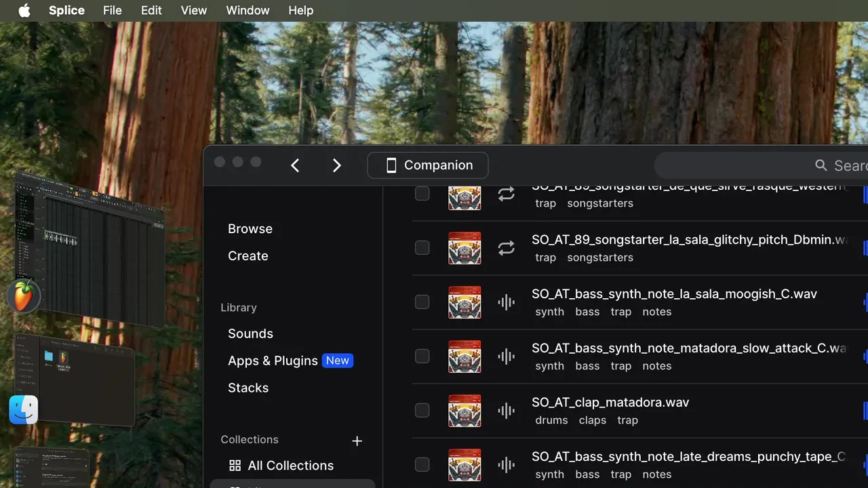868x488 pixels.
Task: Click the FL Studio icon in Stage Manager
Action: coord(24,296)
